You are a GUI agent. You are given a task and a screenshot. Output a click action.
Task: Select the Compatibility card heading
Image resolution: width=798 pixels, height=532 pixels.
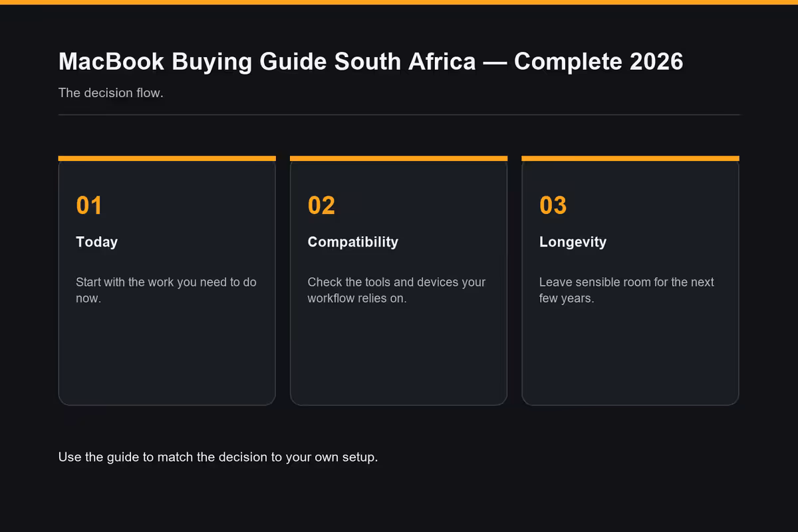[353, 242]
